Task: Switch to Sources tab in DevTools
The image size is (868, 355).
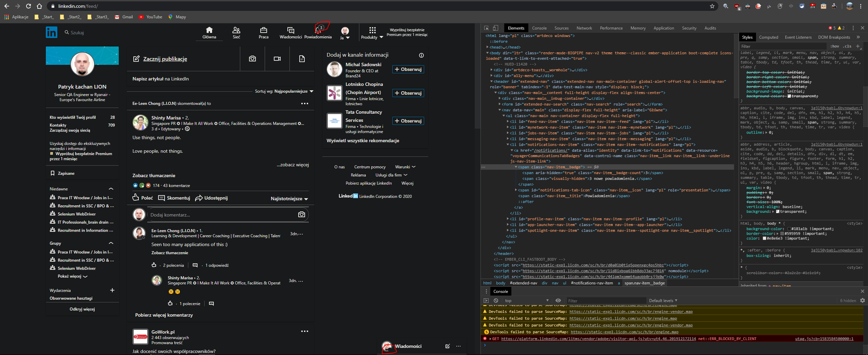Action: click(x=561, y=28)
